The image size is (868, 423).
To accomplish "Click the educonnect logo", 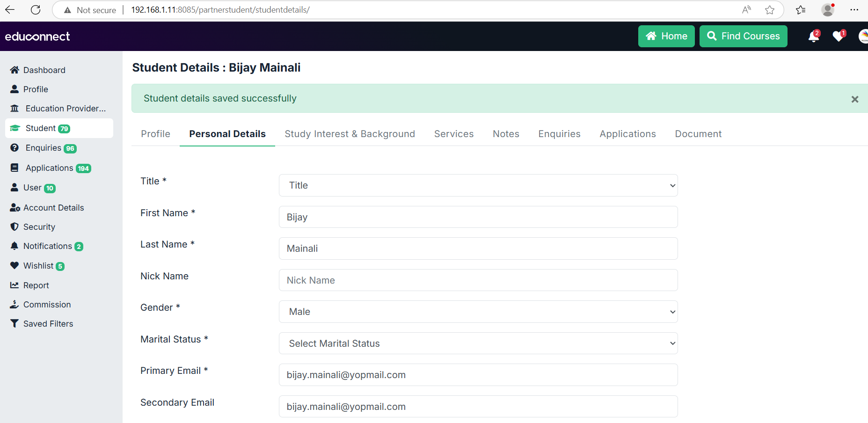I will coord(37,36).
